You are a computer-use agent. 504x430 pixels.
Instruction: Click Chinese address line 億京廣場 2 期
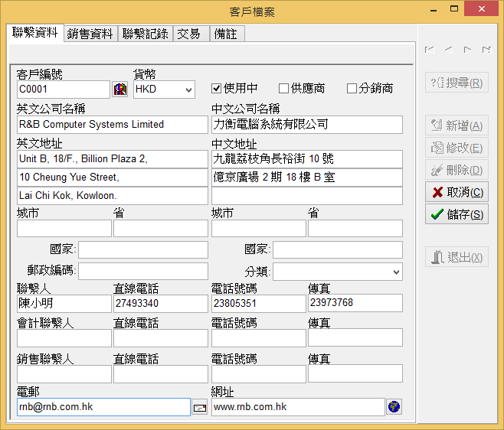(x=307, y=178)
